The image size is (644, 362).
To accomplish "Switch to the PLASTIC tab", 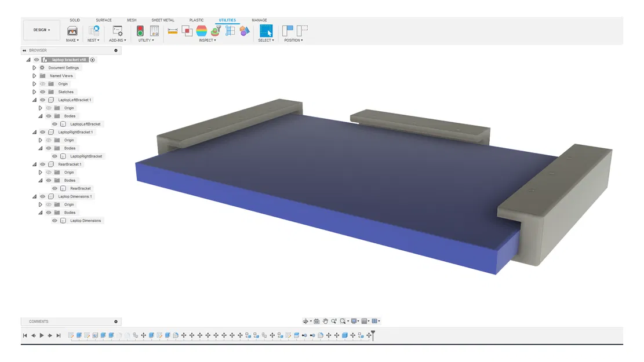I will click(x=197, y=20).
